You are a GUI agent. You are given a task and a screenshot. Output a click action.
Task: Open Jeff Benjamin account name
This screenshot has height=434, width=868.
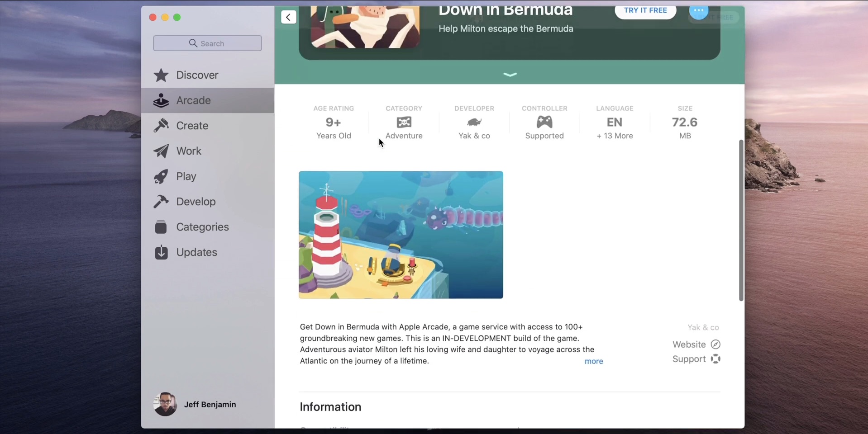pyautogui.click(x=210, y=405)
